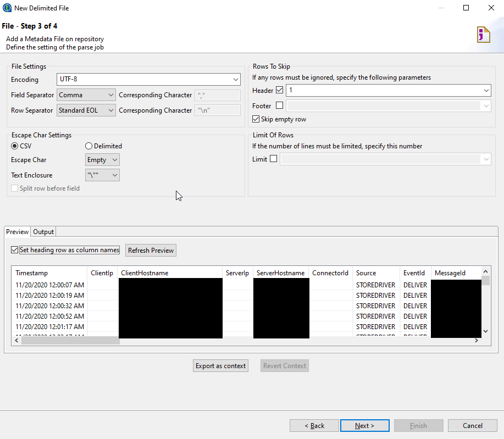
Task: Click the Talend app icon in title bar
Action: [7, 8]
